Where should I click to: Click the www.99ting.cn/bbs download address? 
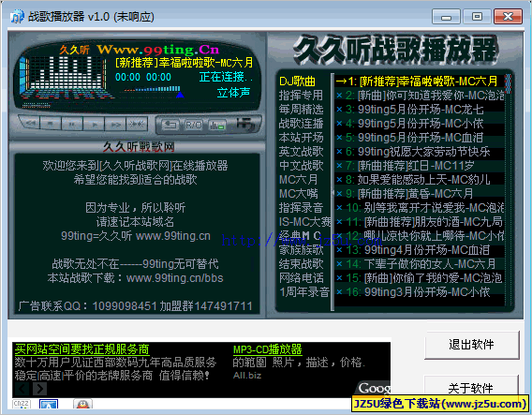[x=175, y=278]
